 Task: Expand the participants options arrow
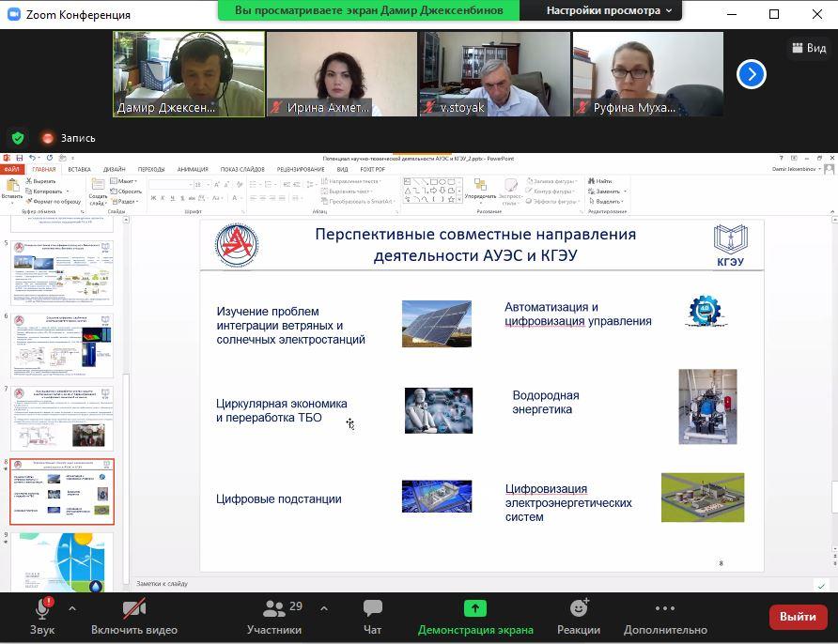[x=324, y=608]
